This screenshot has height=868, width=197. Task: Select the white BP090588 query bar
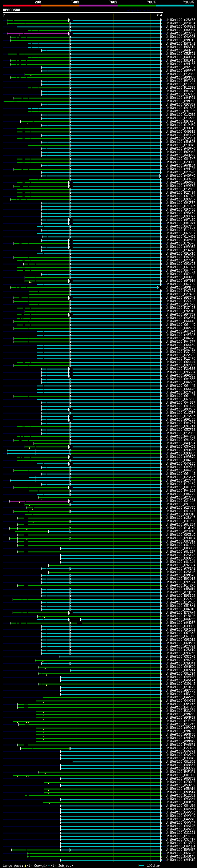[83, 13]
